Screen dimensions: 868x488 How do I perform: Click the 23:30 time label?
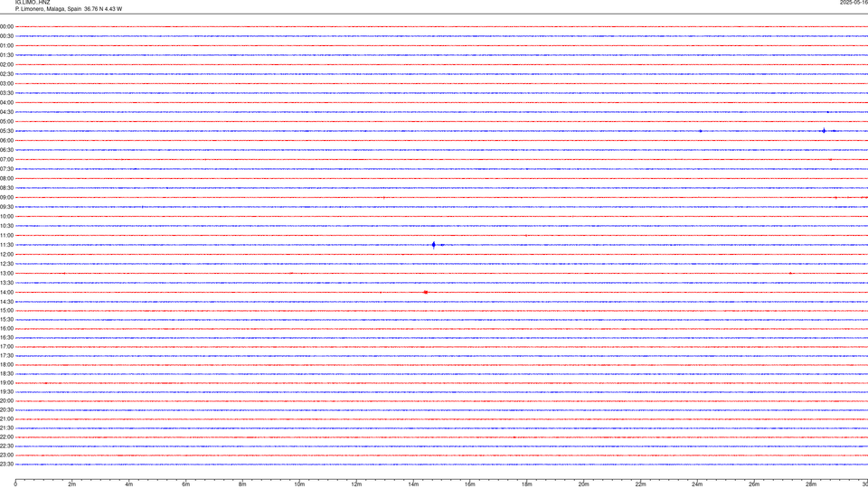(6, 465)
